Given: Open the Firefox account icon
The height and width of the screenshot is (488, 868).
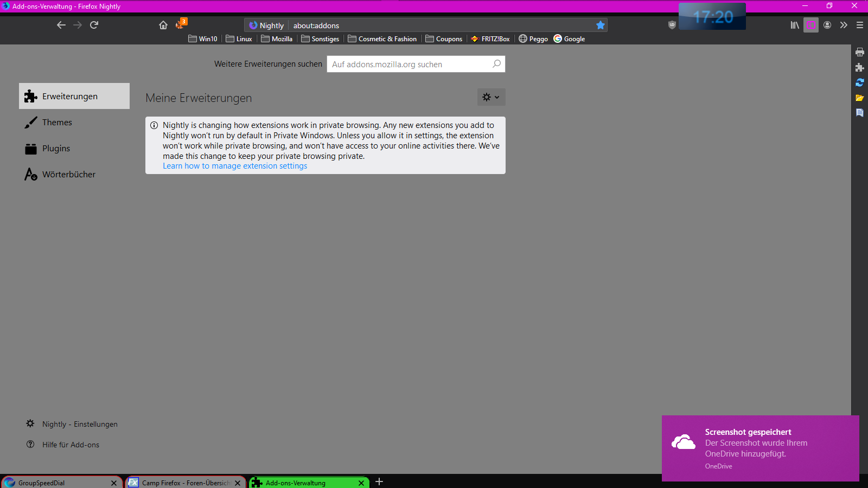Looking at the screenshot, I should [827, 25].
